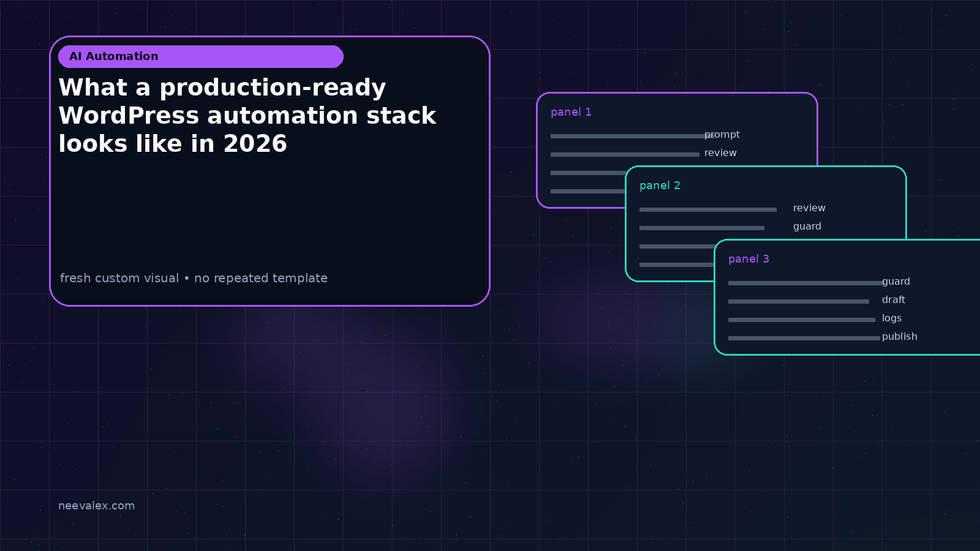This screenshot has height=551, width=980.
Task: Click the neevalex.com text
Action: click(x=96, y=506)
